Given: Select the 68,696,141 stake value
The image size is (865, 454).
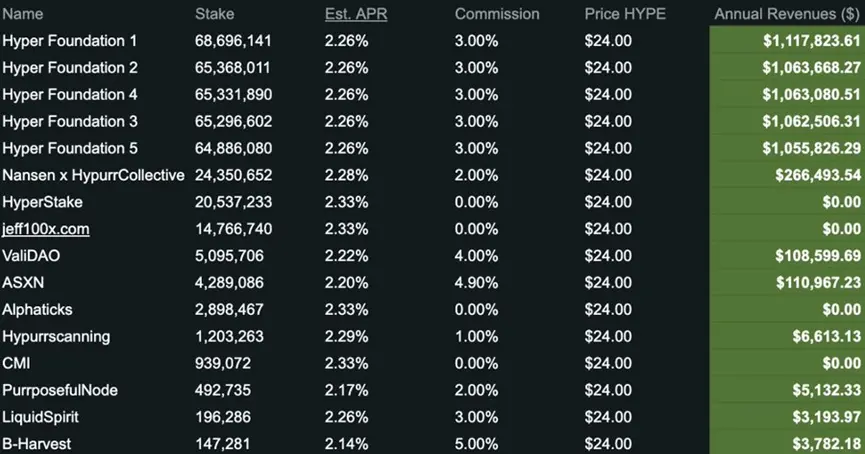Looking at the screenshot, I should point(233,41).
